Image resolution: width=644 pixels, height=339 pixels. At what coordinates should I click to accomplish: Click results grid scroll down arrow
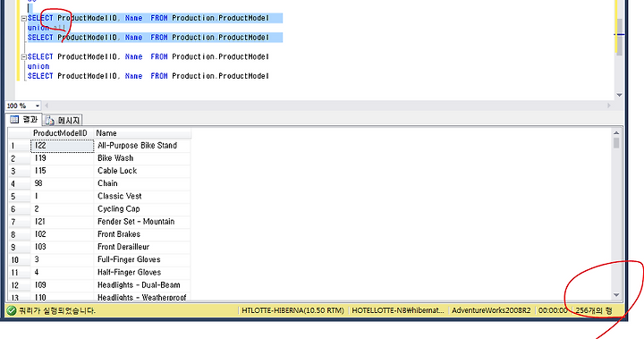616,294
